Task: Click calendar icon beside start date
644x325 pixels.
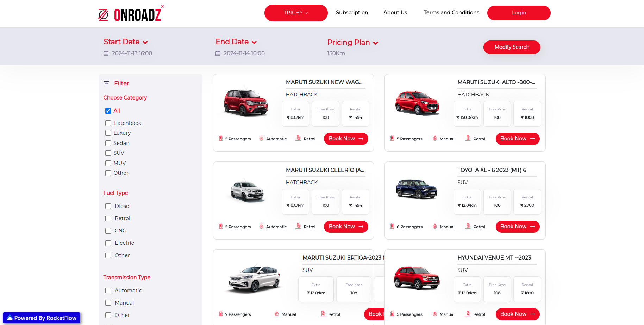Action: tap(106, 53)
